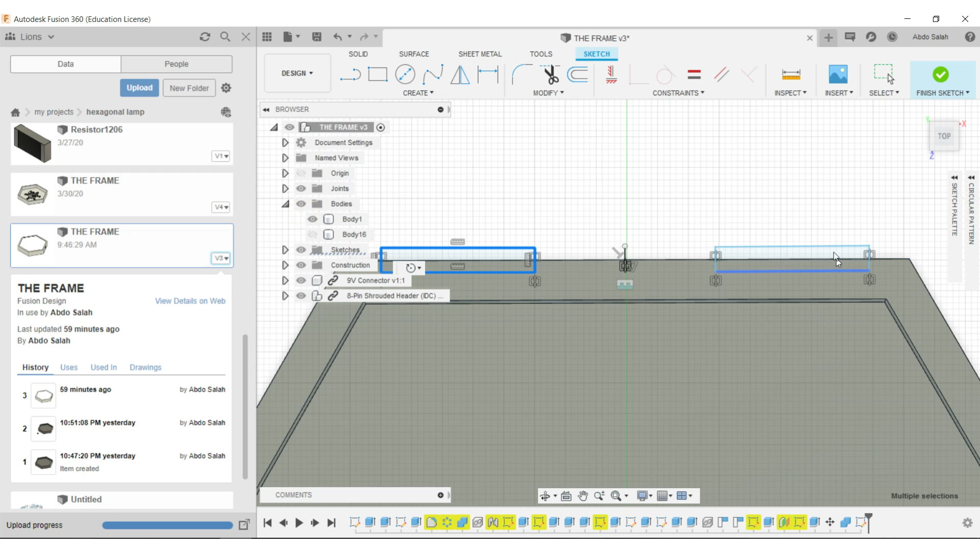Click the Insert Image icon

838,74
